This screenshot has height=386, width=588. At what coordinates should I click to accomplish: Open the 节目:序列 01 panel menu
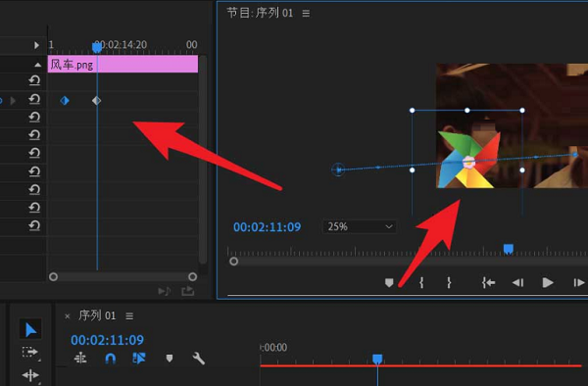coord(306,14)
